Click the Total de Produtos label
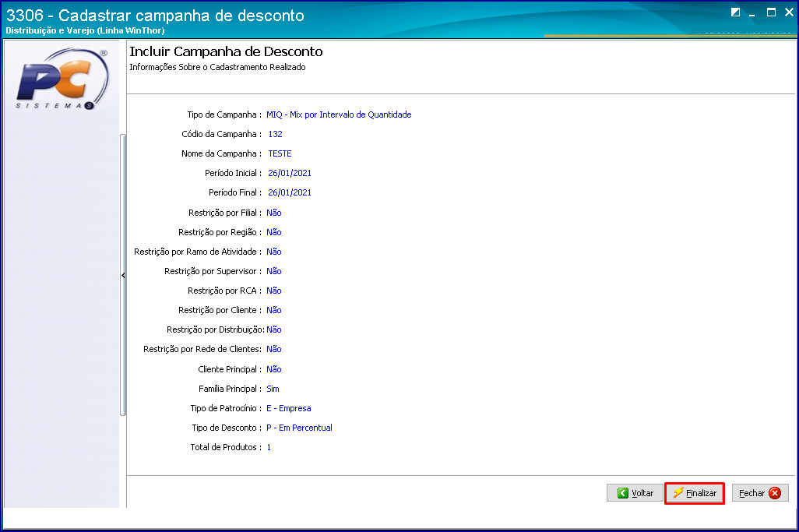This screenshot has width=799, height=532. 226,447
